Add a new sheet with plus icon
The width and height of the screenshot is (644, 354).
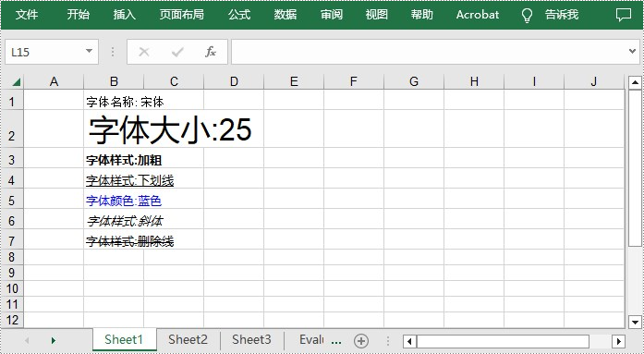pos(361,341)
